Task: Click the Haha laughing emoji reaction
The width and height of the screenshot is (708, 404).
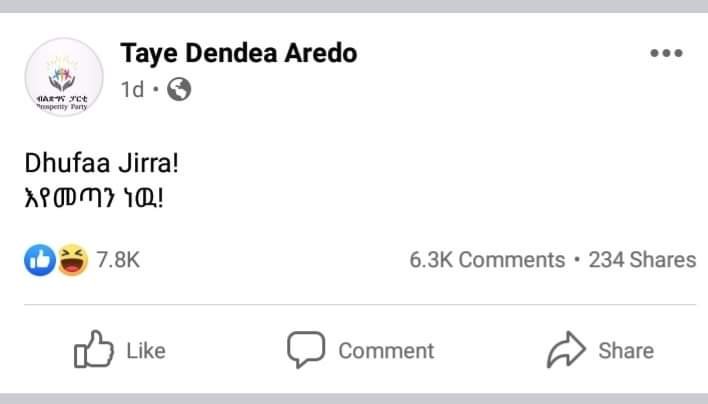Action: pyautogui.click(x=72, y=260)
